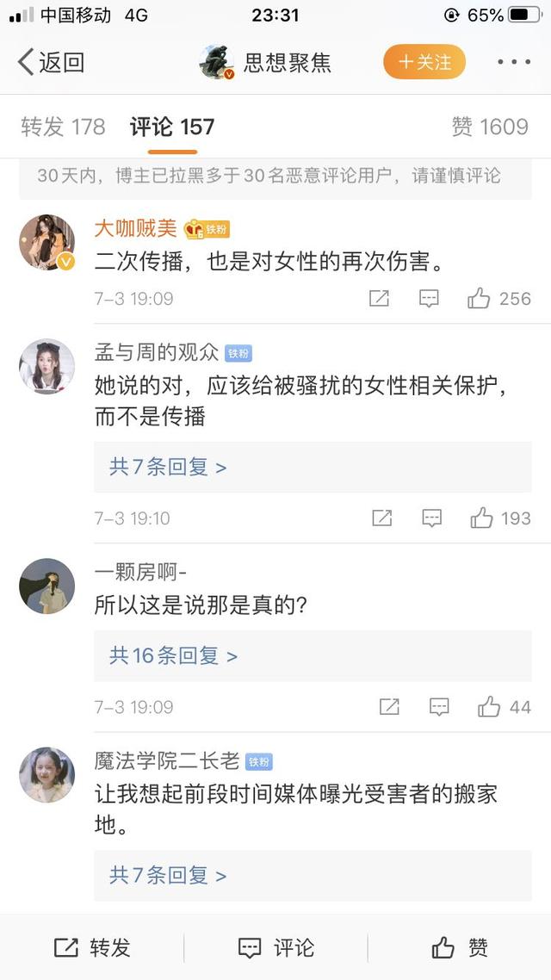Viewport: 551px width, 980px height.
Task: Tap the repost icon on 一颗房啊-'s comment
Action: point(389,707)
